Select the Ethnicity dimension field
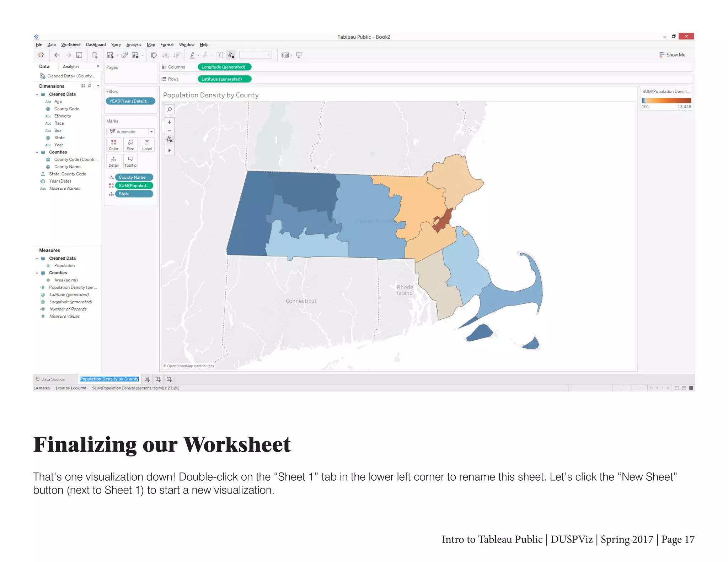This screenshot has width=728, height=562. pyautogui.click(x=63, y=116)
